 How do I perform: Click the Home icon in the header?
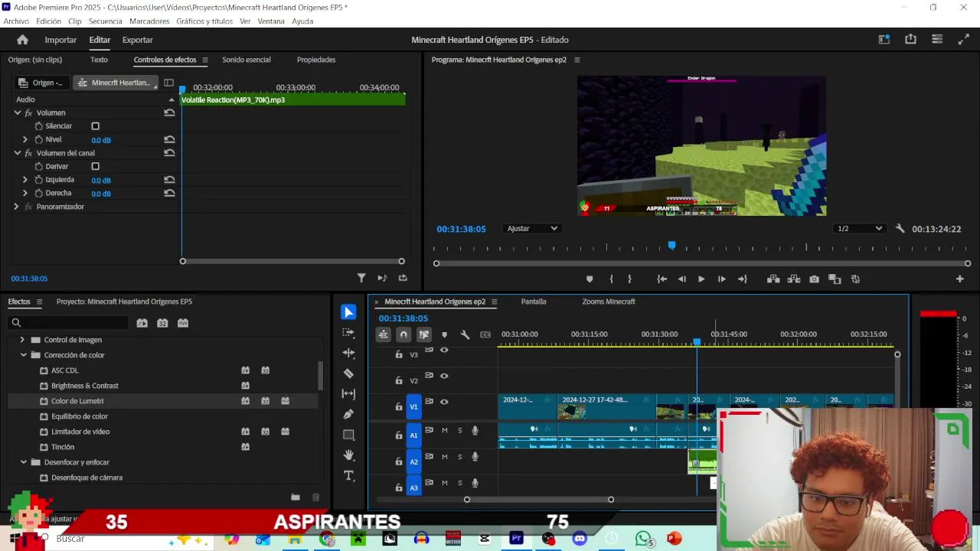22,40
